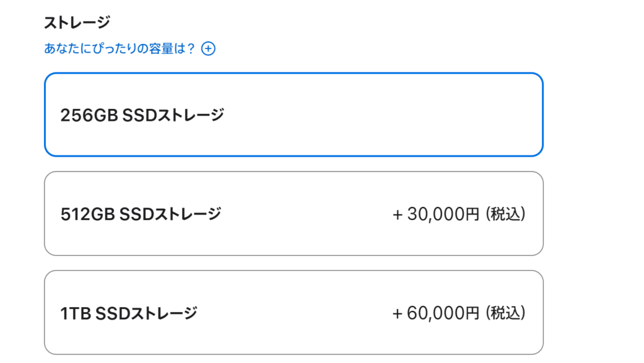
Task: Click the +30,000円 price text
Action: 435,214
